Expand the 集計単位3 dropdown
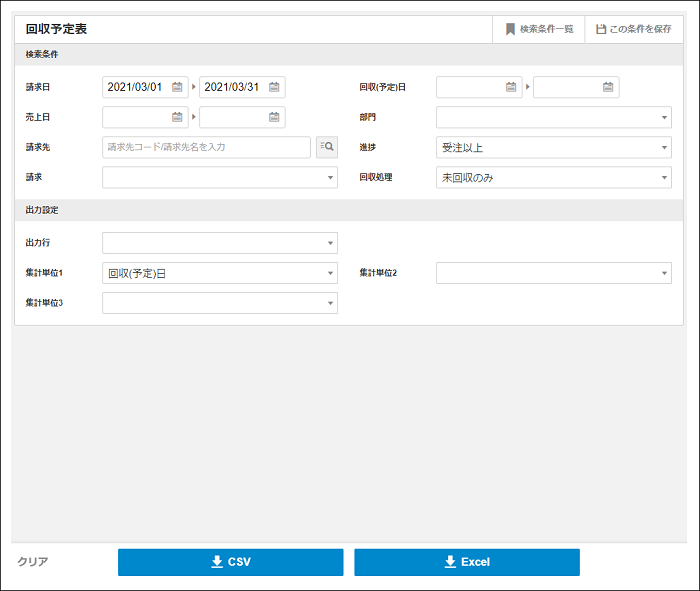This screenshot has height=591, width=700. click(220, 303)
